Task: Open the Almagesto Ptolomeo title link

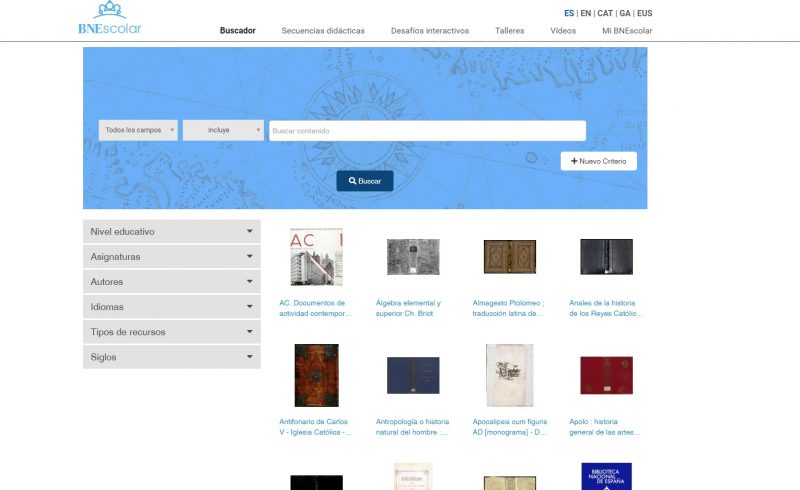Action: point(508,308)
